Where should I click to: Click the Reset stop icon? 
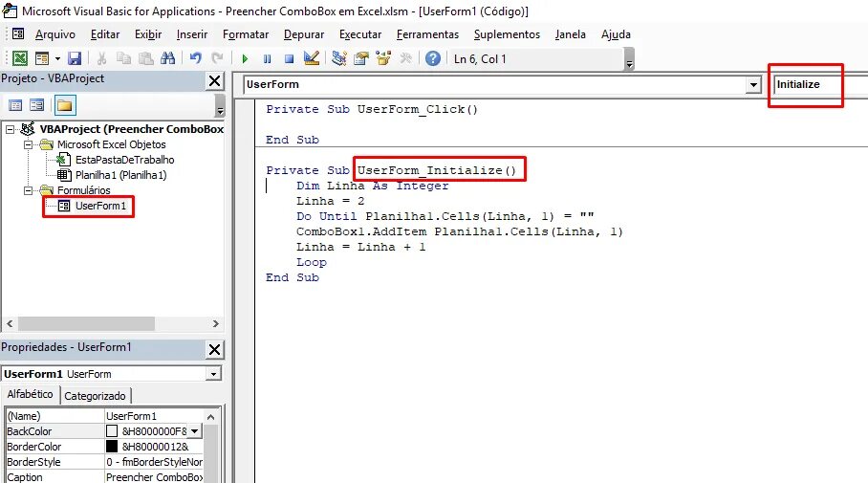coord(289,58)
